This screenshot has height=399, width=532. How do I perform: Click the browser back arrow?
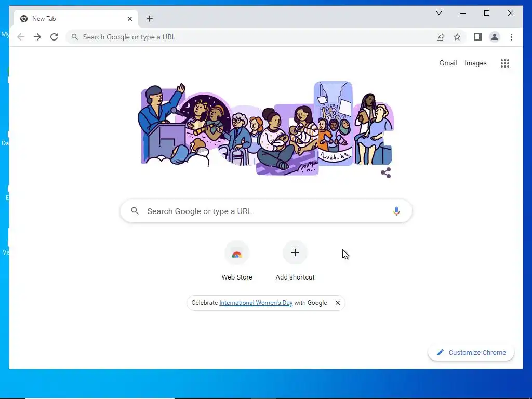coord(21,37)
